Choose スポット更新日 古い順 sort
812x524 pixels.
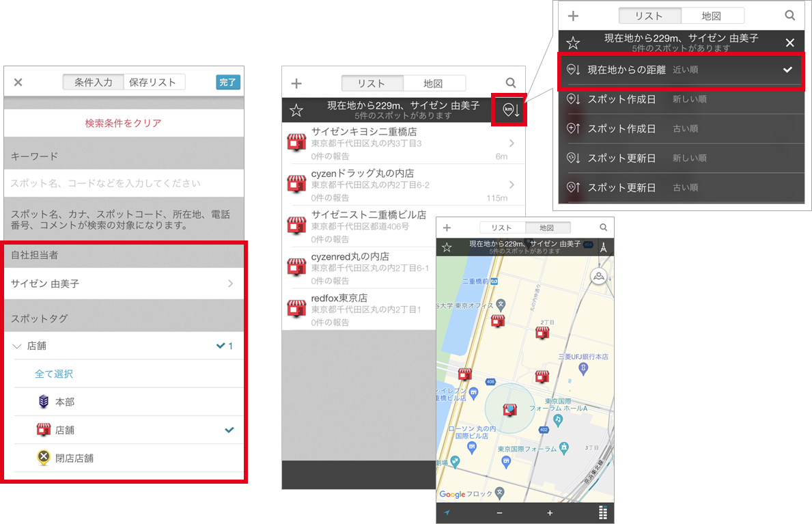pos(682,188)
